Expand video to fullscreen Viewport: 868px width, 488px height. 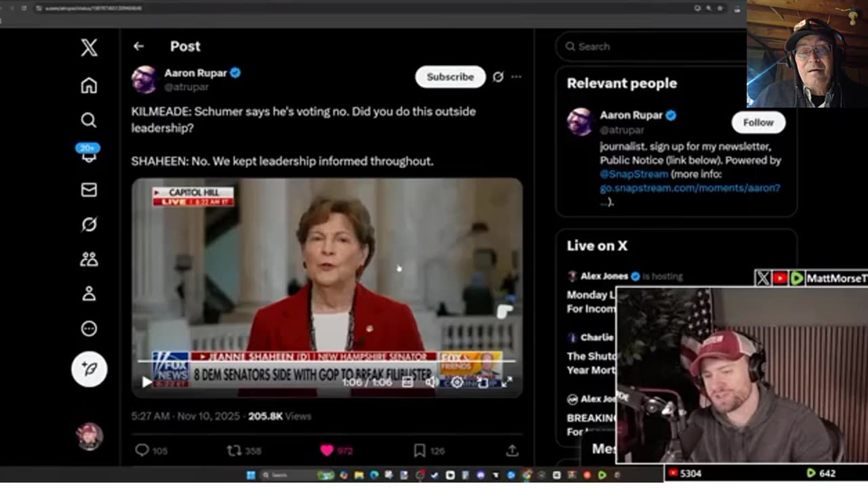pos(507,382)
